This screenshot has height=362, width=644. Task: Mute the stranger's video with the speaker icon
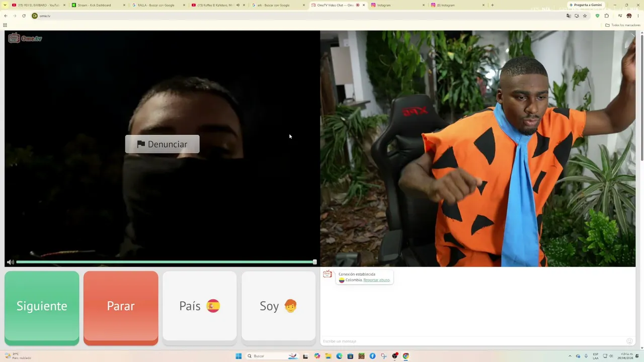tap(11, 262)
